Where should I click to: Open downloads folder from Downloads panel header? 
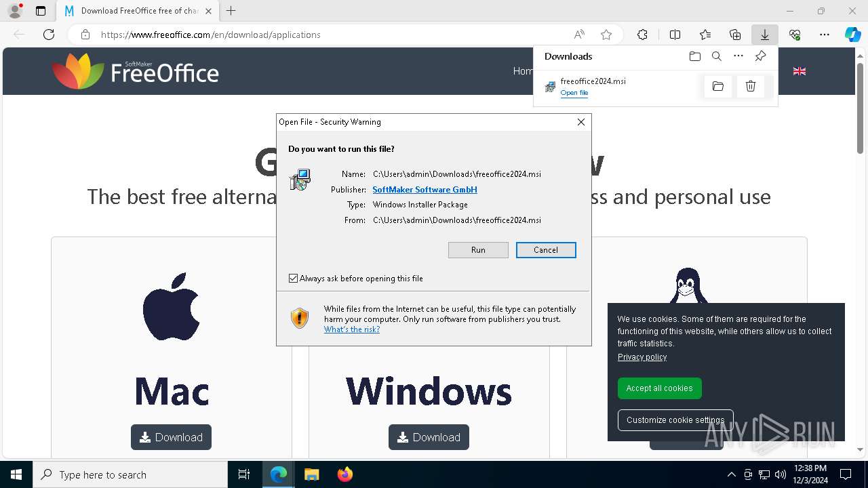click(694, 56)
